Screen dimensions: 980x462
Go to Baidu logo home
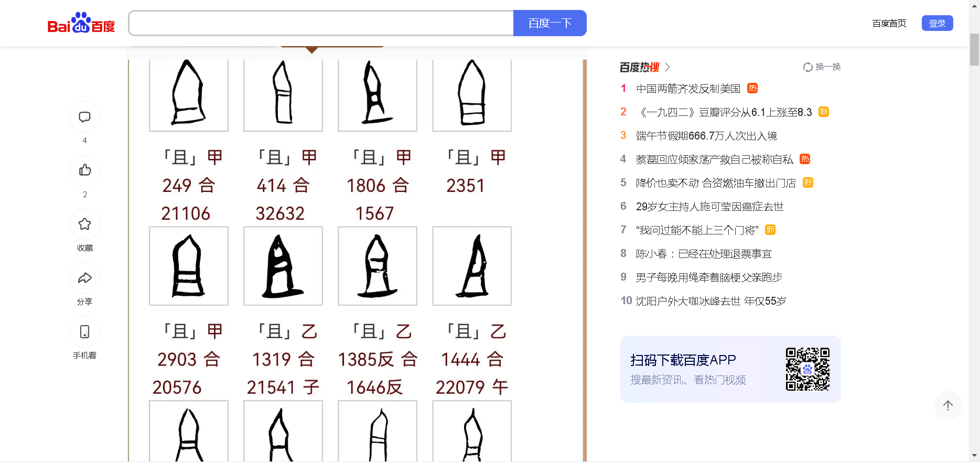pos(81,23)
